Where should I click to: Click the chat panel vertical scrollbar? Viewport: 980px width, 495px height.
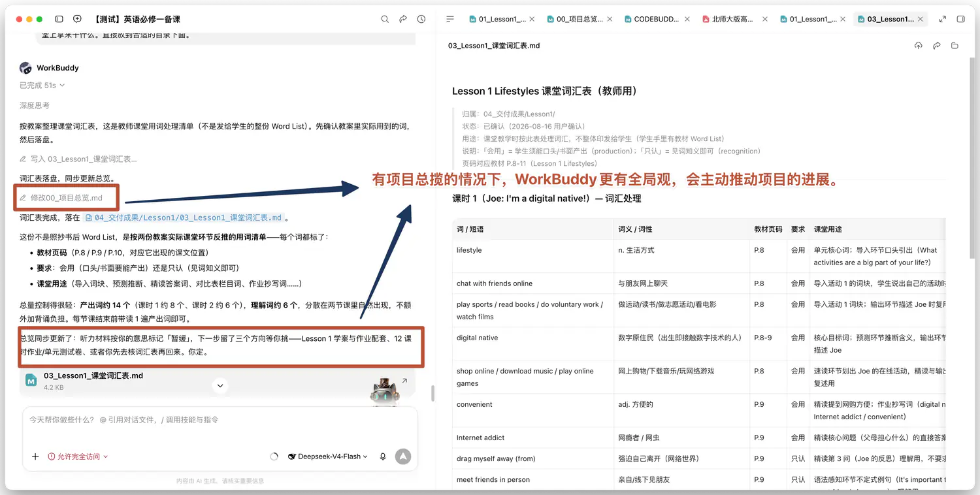(x=431, y=394)
